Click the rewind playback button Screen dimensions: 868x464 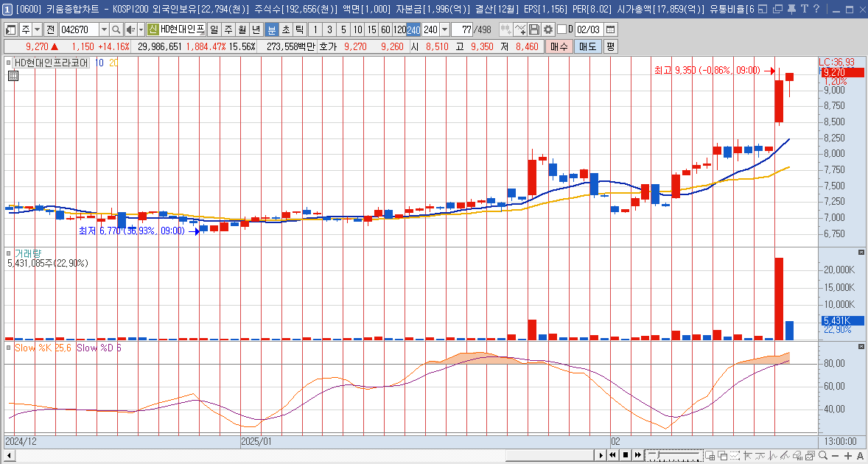point(613,455)
